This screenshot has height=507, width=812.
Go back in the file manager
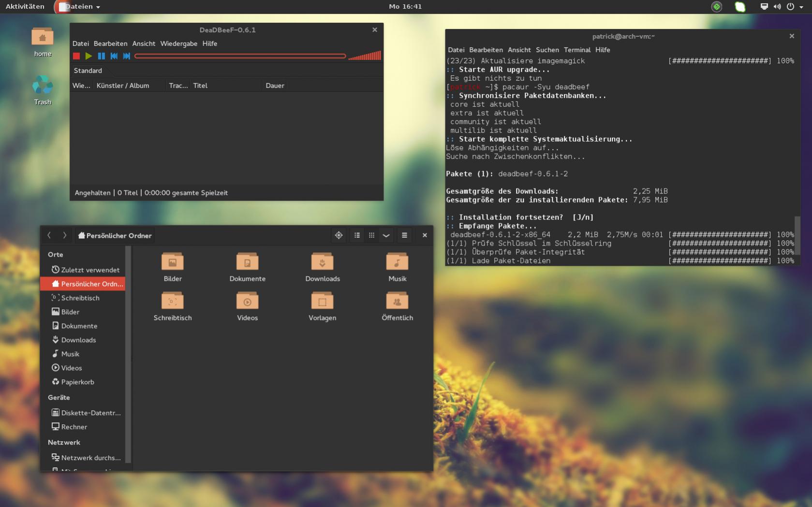tap(49, 235)
